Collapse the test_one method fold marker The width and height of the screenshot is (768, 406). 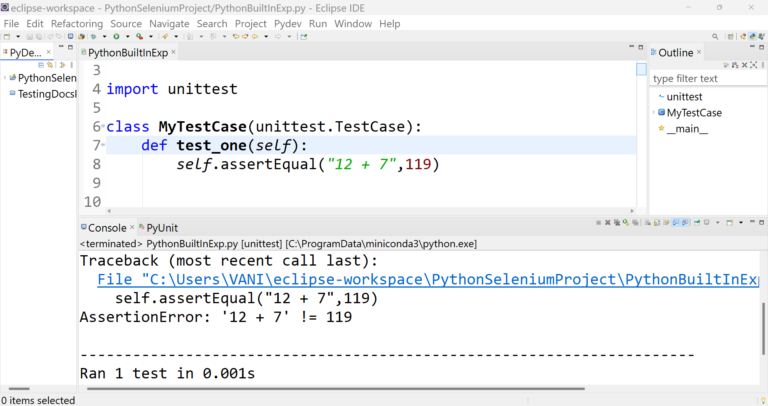point(103,145)
